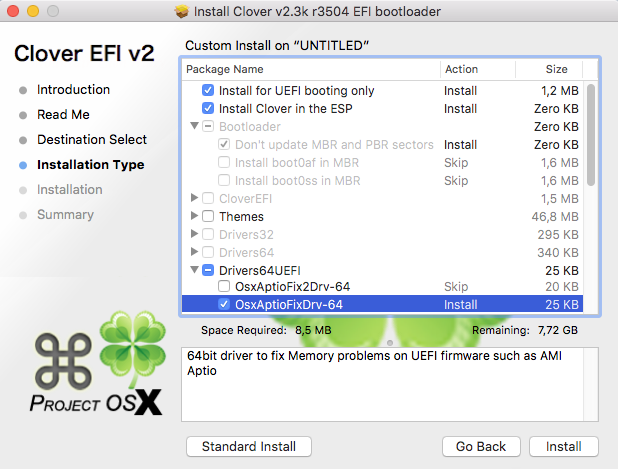Click the green zoom window button

pyautogui.click(x=58, y=13)
